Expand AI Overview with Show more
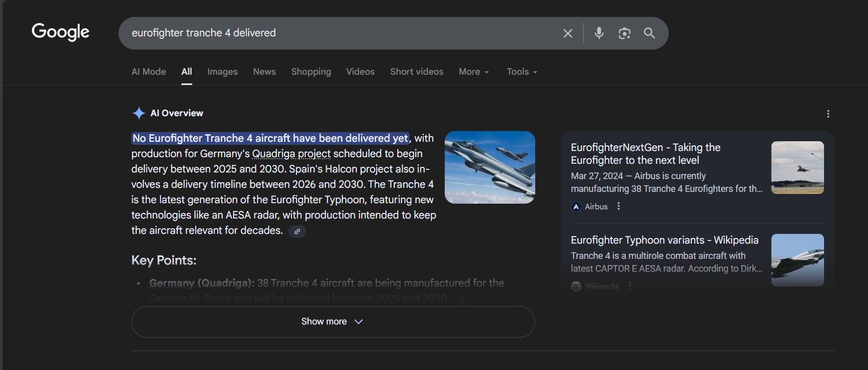This screenshot has width=868, height=370. pos(333,321)
